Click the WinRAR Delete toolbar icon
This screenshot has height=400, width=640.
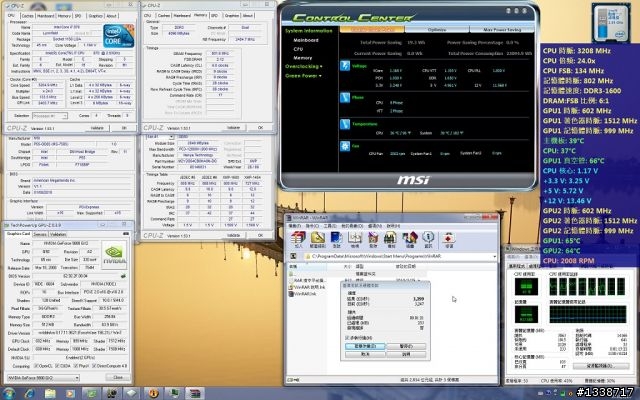click(x=373, y=240)
